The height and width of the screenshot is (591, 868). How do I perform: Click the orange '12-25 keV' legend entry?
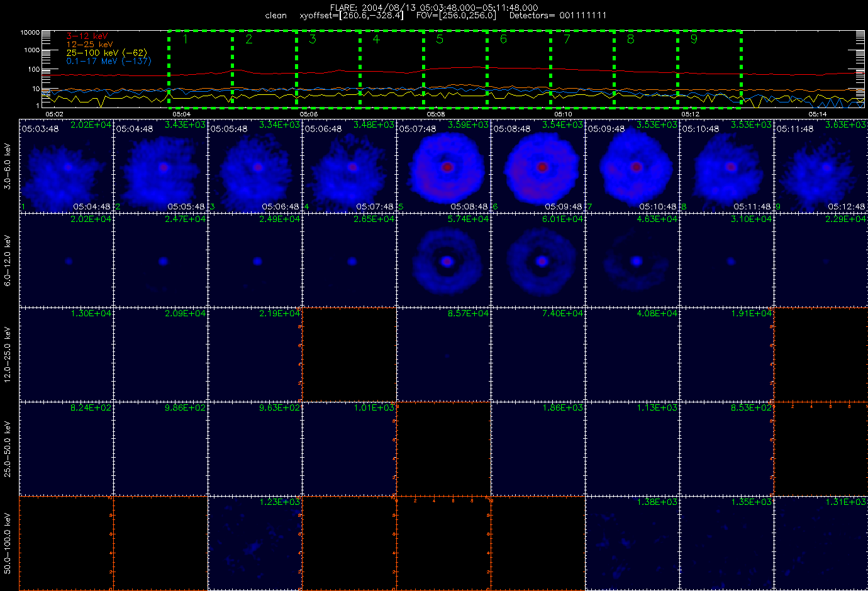(90, 45)
